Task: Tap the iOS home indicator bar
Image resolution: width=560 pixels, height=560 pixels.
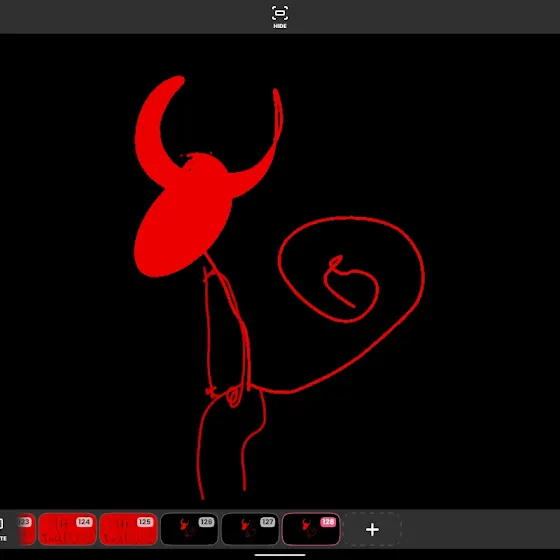Action: point(280,555)
